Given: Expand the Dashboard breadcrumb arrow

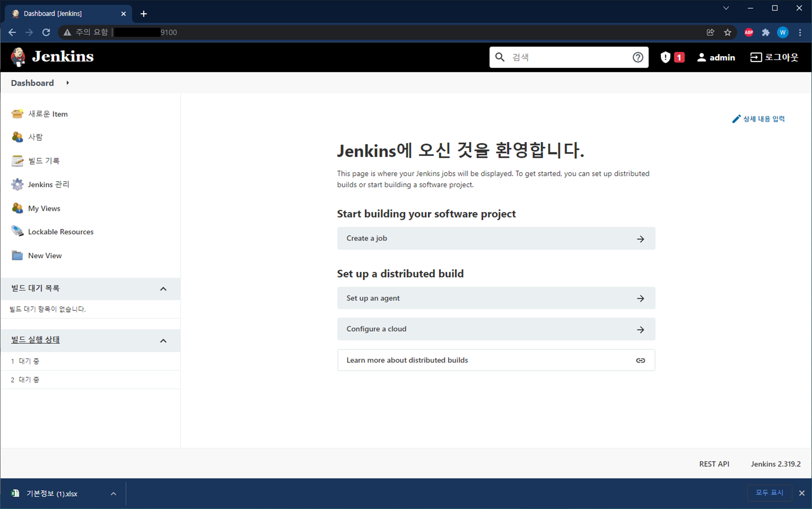Looking at the screenshot, I should tap(68, 83).
